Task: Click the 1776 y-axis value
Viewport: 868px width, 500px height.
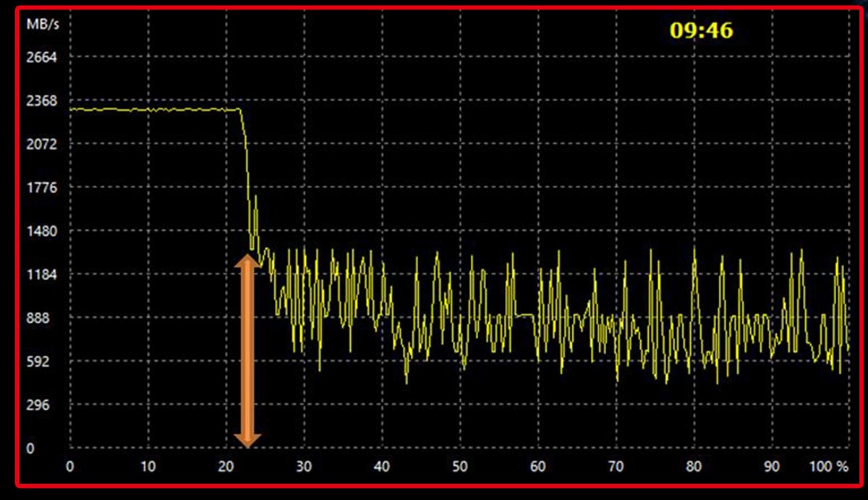Action: coord(41,188)
